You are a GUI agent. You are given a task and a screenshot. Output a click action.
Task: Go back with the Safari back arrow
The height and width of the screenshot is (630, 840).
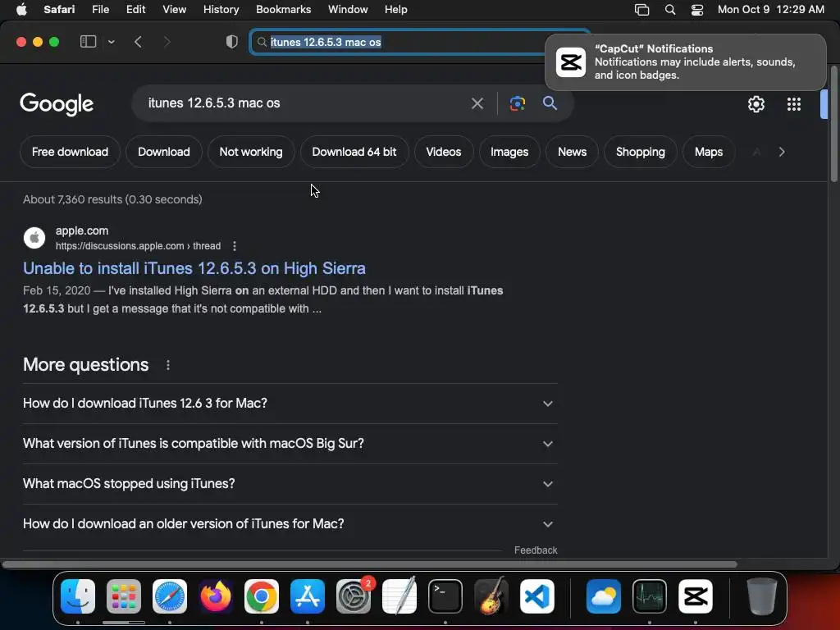138,42
